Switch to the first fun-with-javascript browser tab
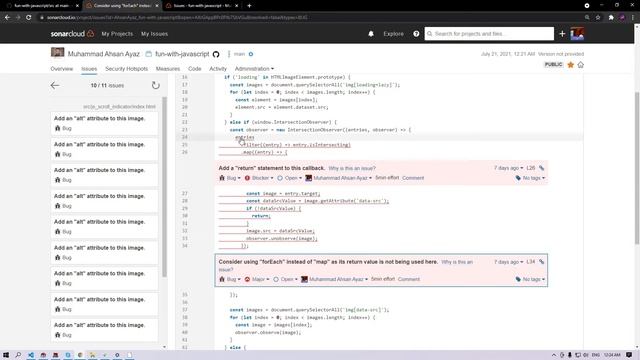The width and height of the screenshot is (640, 360). [41, 6]
